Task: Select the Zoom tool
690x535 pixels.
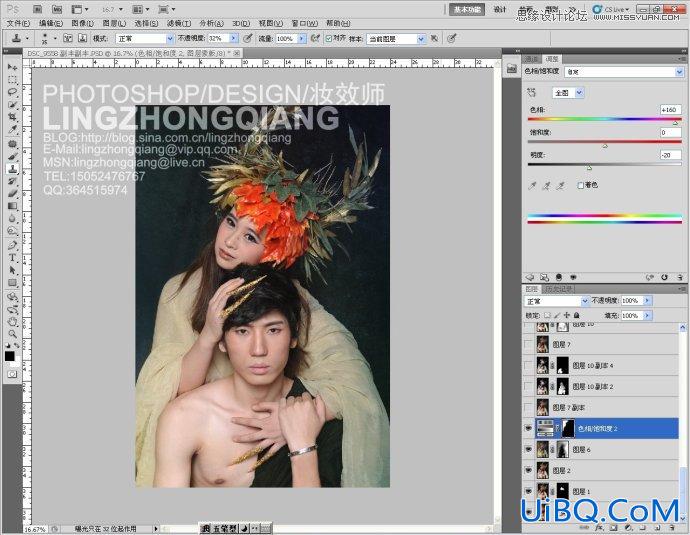Action: click(12, 334)
